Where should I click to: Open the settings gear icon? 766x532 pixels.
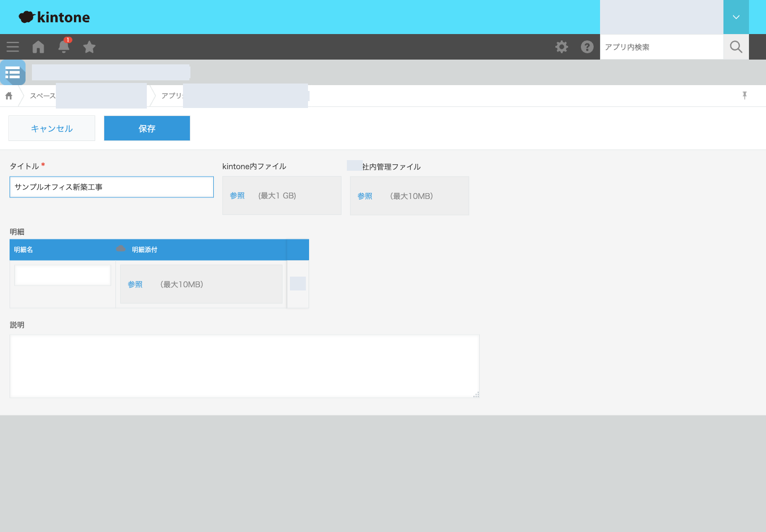click(x=562, y=47)
